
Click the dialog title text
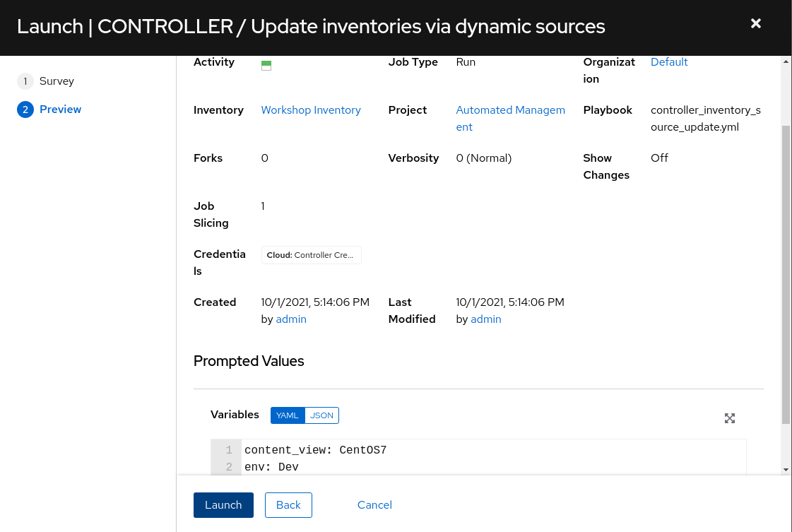(x=311, y=26)
